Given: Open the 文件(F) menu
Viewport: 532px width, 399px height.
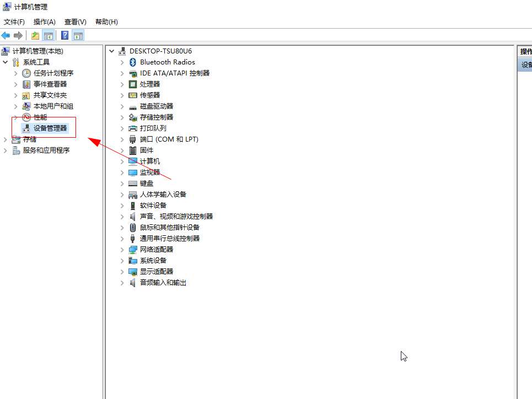Looking at the screenshot, I should pyautogui.click(x=14, y=22).
